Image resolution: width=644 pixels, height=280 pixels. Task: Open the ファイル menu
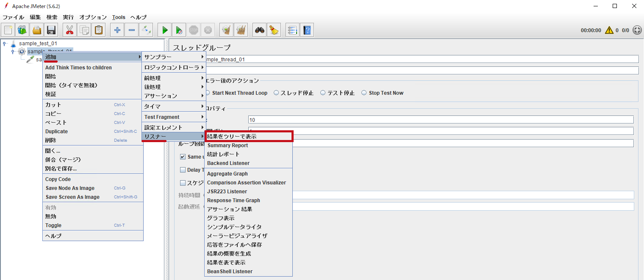(13, 17)
